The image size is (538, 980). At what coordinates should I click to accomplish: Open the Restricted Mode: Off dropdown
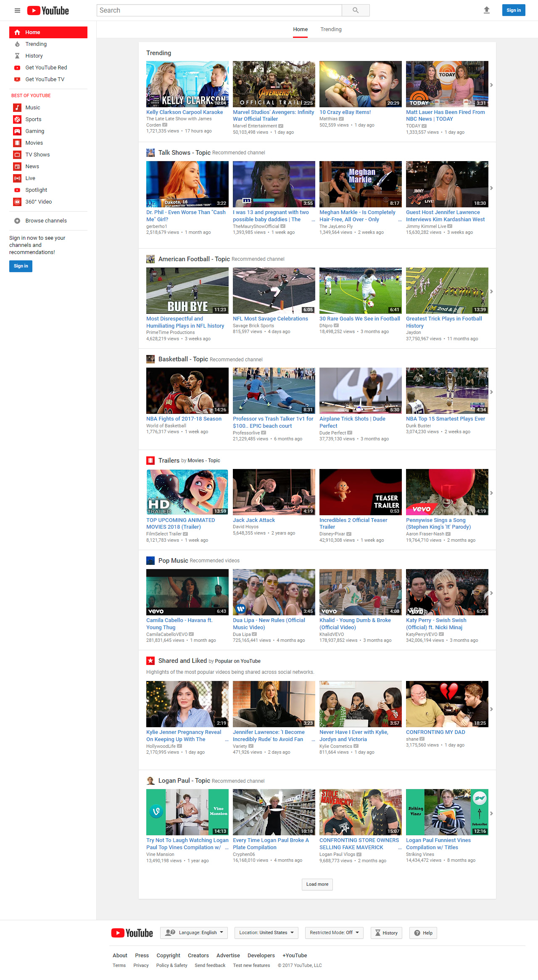point(334,933)
